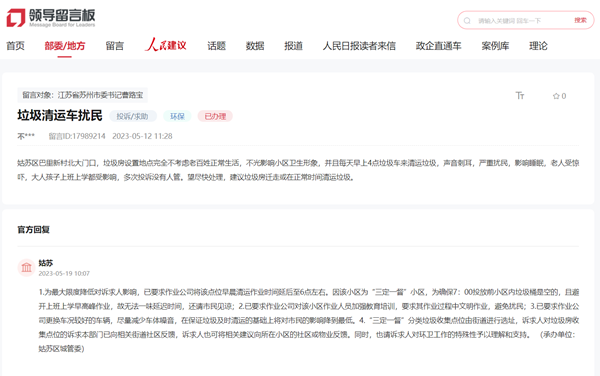Click the 已办理 status tag
The image size is (600, 376).
point(215,116)
